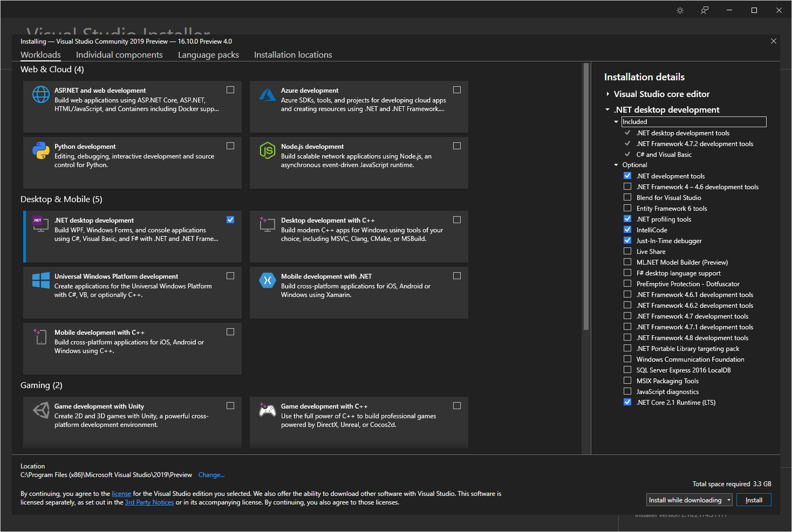This screenshot has width=792, height=532.
Task: Enable Blend for Visual Studio component
Action: click(627, 197)
